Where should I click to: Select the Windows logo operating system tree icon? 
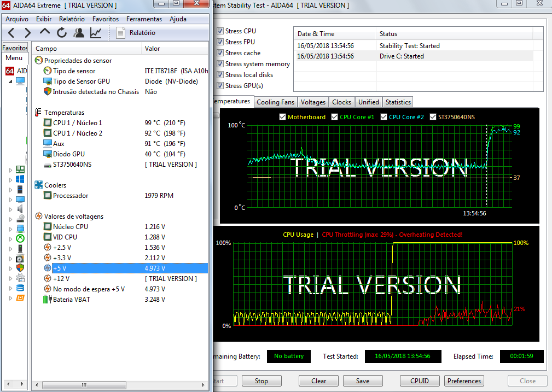point(20,179)
